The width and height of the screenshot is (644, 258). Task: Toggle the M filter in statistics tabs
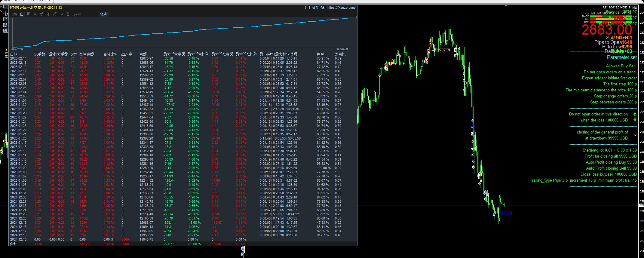point(62,14)
